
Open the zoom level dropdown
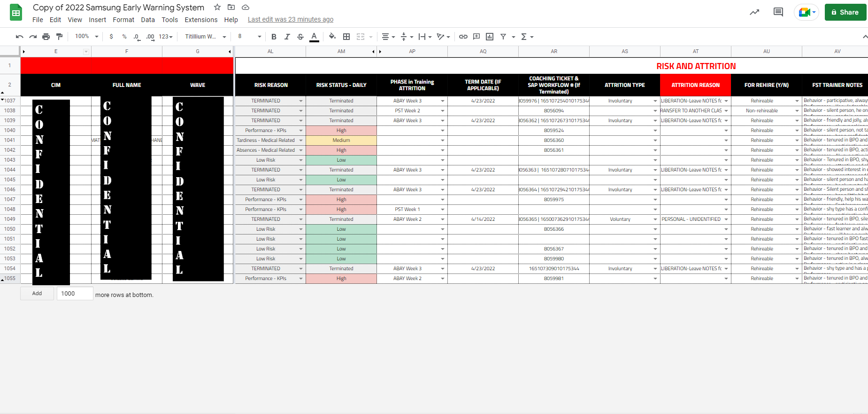tap(86, 37)
